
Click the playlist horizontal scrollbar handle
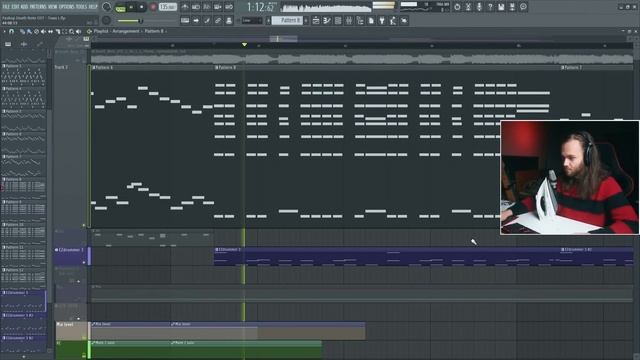284,39
